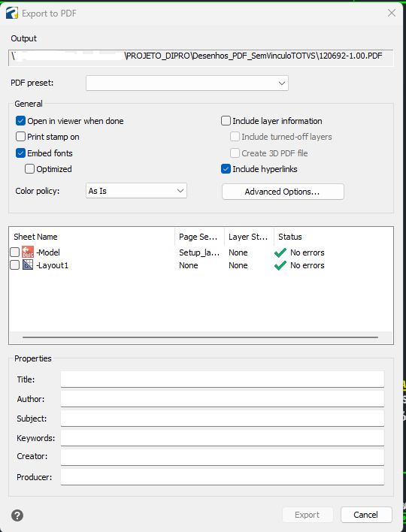Click the help question mark icon
The image size is (406, 532).
pos(17,515)
